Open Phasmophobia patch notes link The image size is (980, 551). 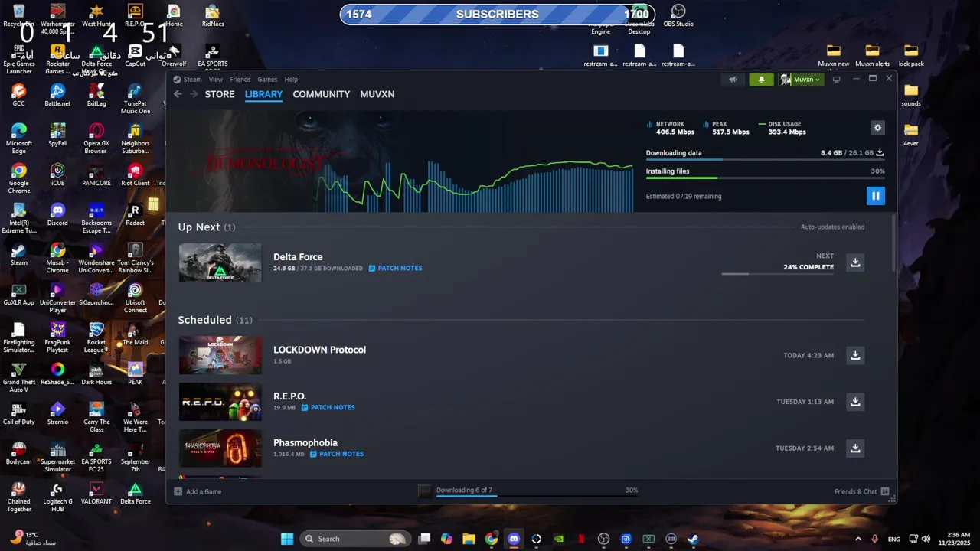(337, 454)
